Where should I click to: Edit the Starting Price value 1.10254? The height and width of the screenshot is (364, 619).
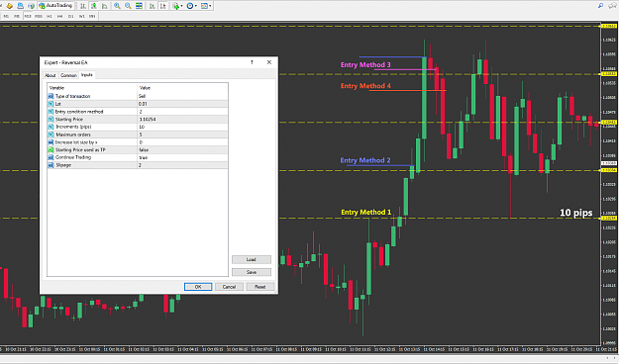click(182, 119)
